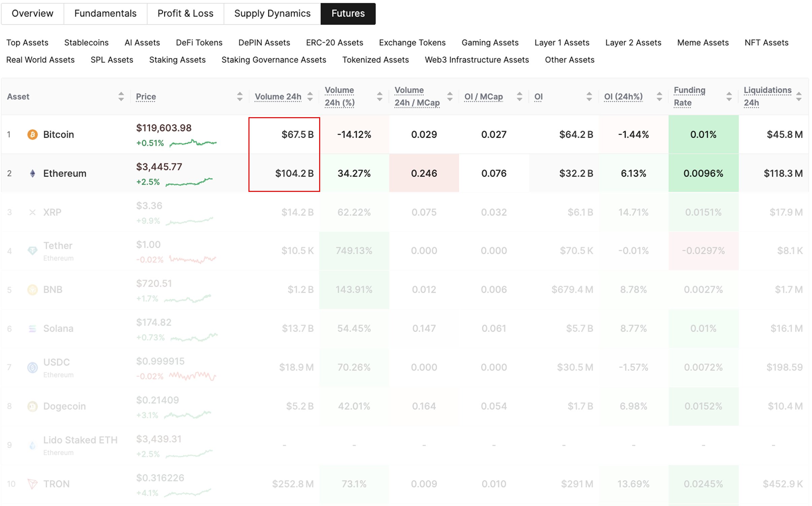Switch to the Overview tab
Image resolution: width=812 pixels, height=506 pixels.
[x=33, y=13]
